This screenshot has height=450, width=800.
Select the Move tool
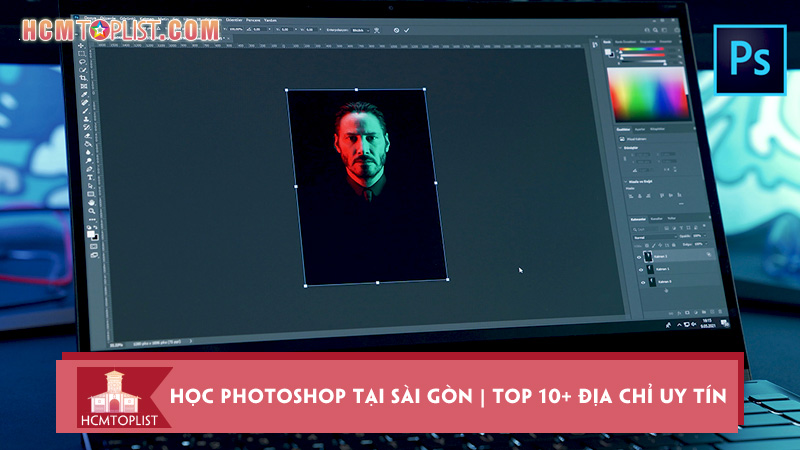(x=82, y=46)
